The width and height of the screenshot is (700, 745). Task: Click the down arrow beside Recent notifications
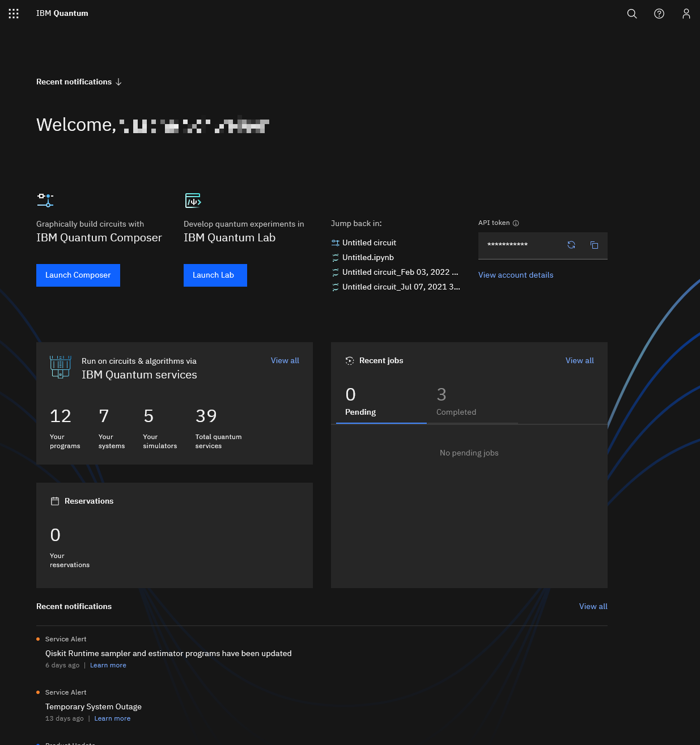[118, 82]
